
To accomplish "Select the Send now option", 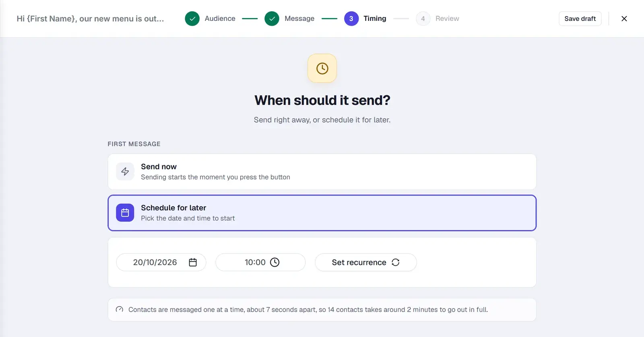I will point(322,172).
